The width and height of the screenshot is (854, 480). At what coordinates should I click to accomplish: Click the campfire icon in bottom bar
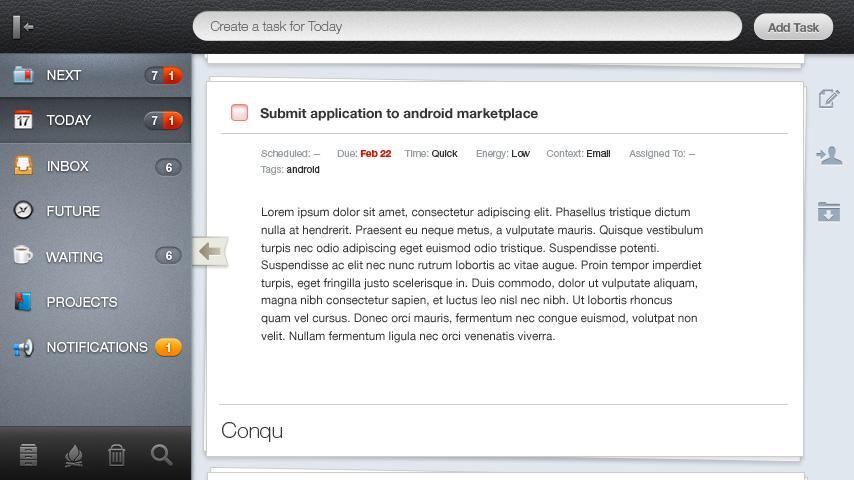point(73,455)
